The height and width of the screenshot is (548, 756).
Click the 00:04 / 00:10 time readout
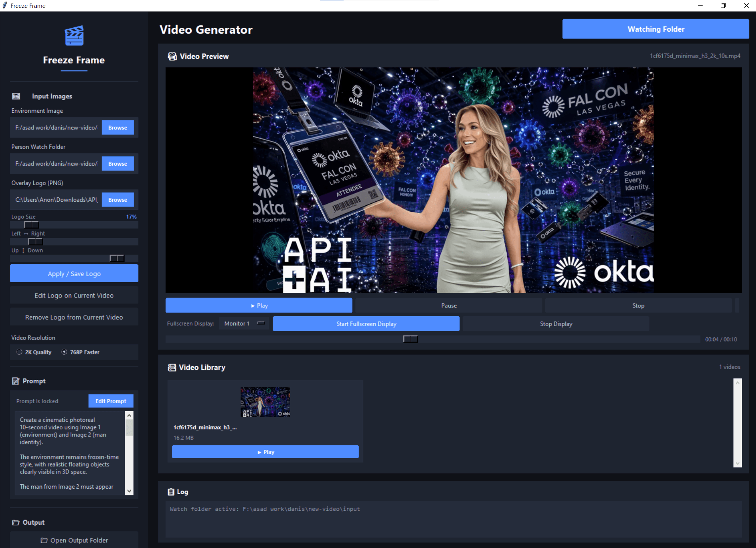click(x=721, y=339)
